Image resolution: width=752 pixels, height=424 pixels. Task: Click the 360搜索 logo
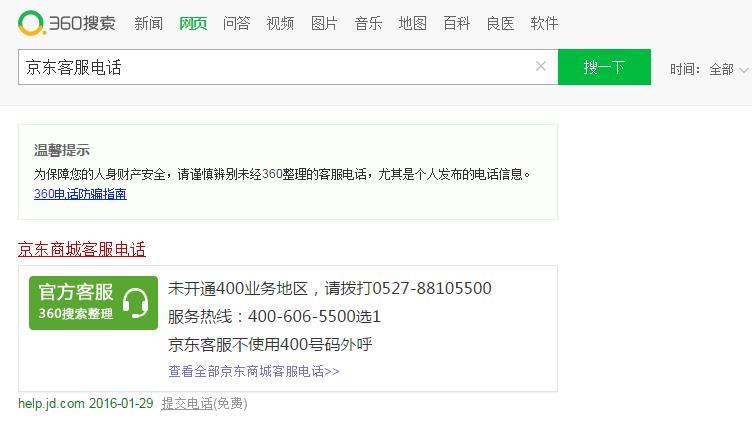coord(67,23)
